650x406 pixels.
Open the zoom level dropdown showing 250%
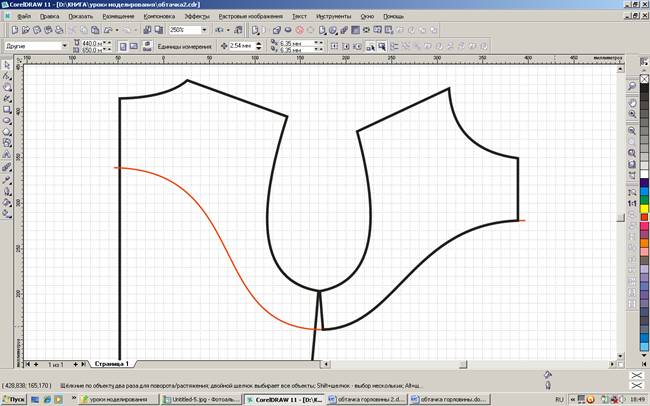coord(204,30)
